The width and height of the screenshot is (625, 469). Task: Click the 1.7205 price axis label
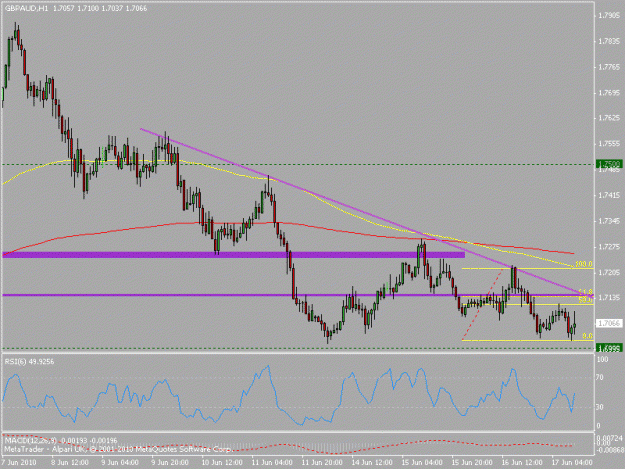coord(609,272)
